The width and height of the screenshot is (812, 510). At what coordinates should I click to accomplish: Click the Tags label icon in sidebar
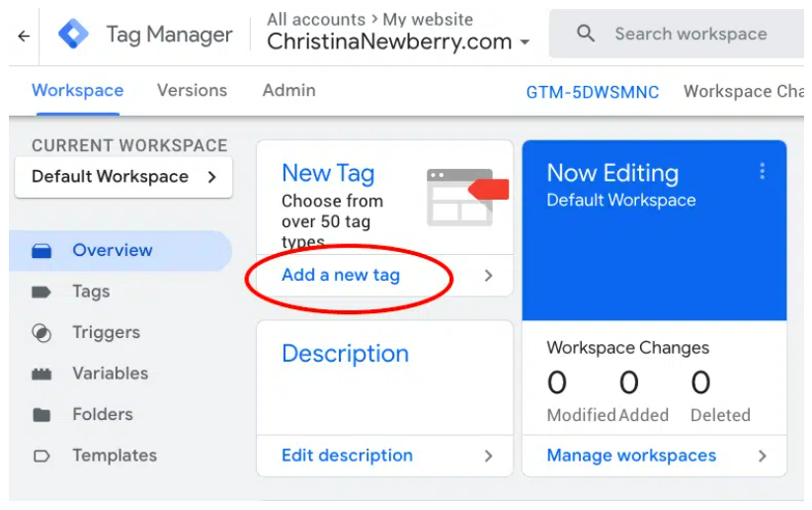point(41,292)
